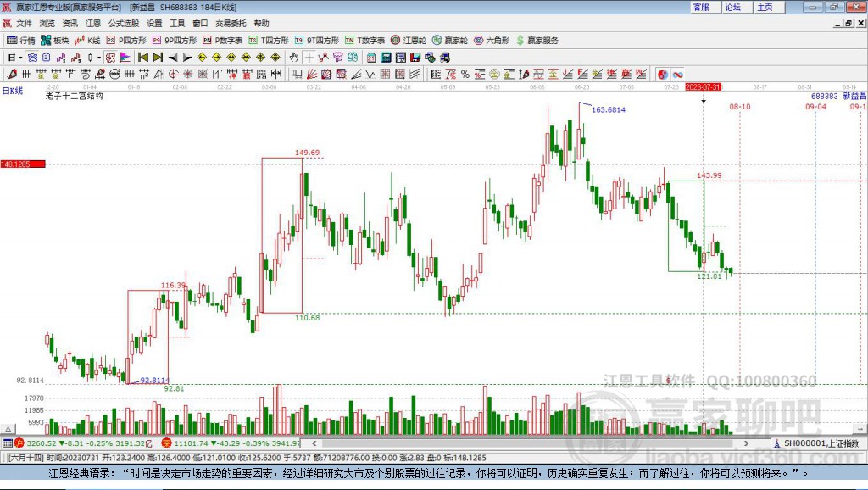Move chart left with black arrow

point(173,58)
